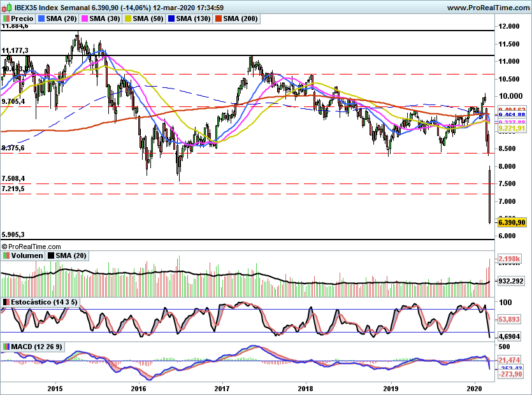Click the 6.390,90 current price tag
The height and width of the screenshot is (395, 532).
(512, 222)
